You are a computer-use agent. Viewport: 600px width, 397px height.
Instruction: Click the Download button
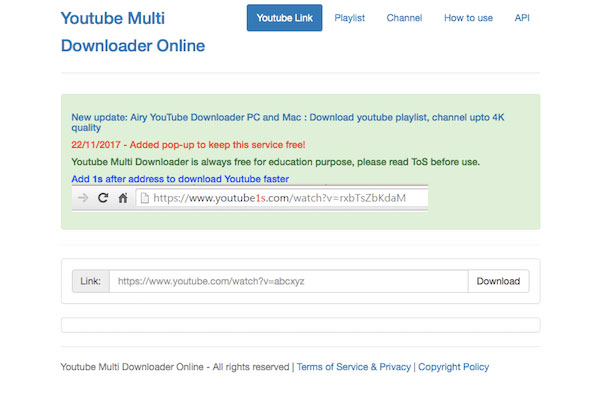coord(498,281)
